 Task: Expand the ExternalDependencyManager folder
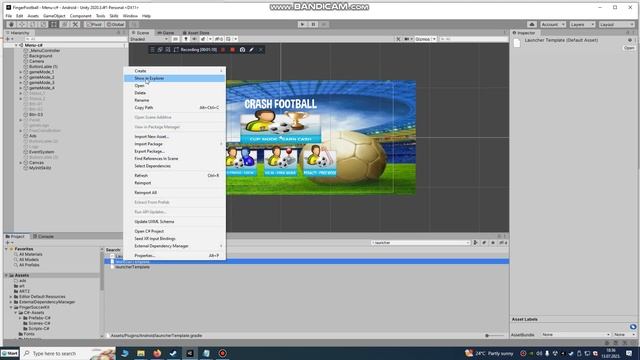[x=11, y=302]
